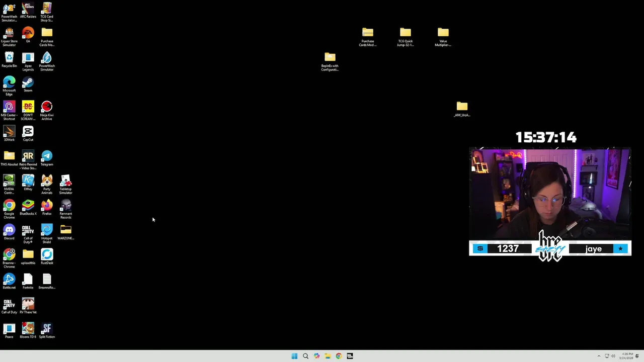Open the Purchase Cards Mod folder near TCG Quick Jump
Screen dimensions: 644x362
tap(368, 37)
